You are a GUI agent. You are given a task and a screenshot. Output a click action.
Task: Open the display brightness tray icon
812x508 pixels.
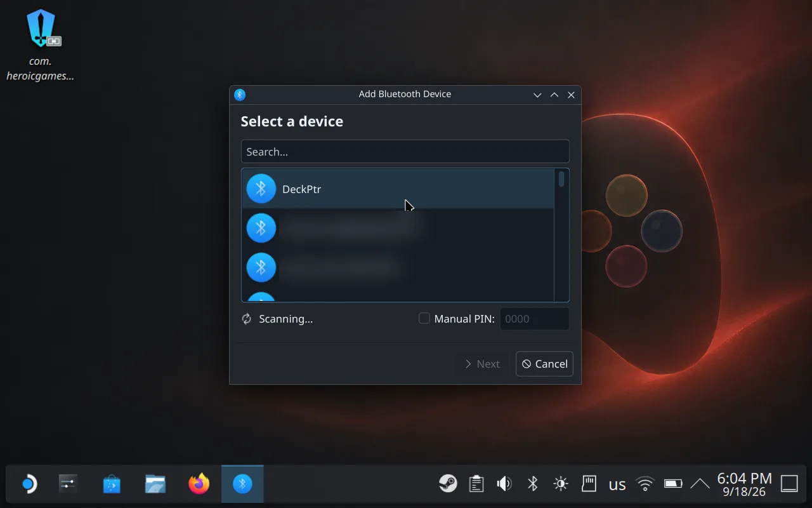coord(561,484)
